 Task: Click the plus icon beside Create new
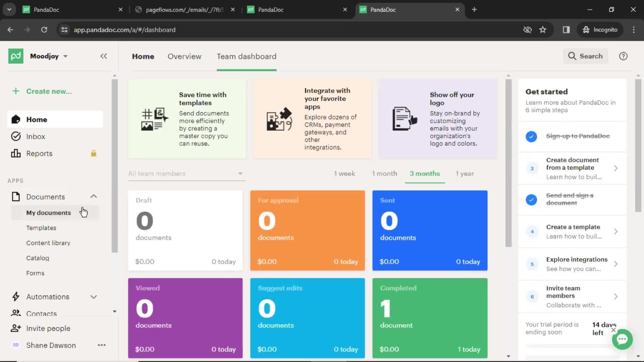click(x=16, y=91)
